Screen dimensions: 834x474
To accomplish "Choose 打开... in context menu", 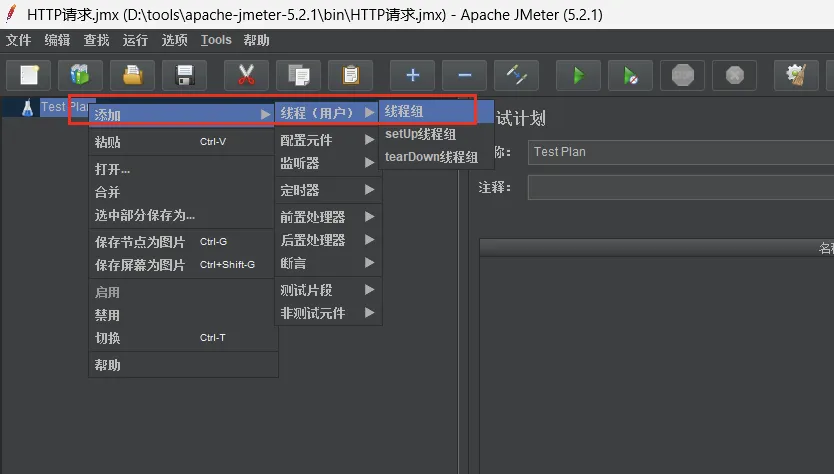I will [182, 169].
